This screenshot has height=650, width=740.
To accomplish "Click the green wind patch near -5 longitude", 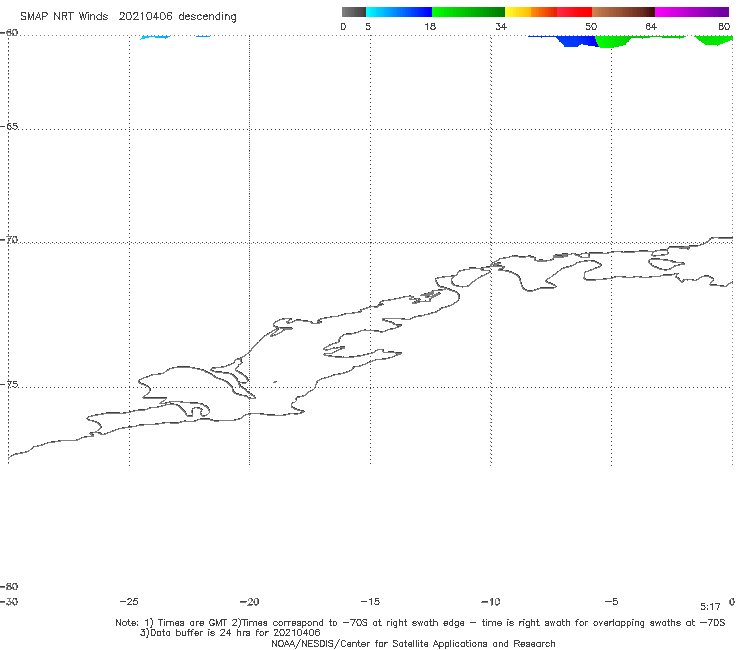I will pos(614,41).
